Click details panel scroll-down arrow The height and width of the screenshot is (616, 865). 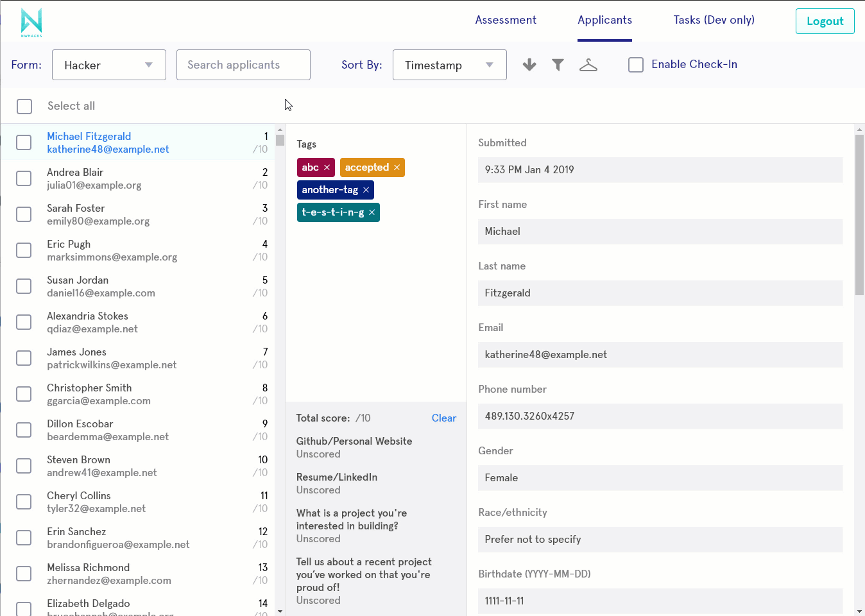(860, 612)
